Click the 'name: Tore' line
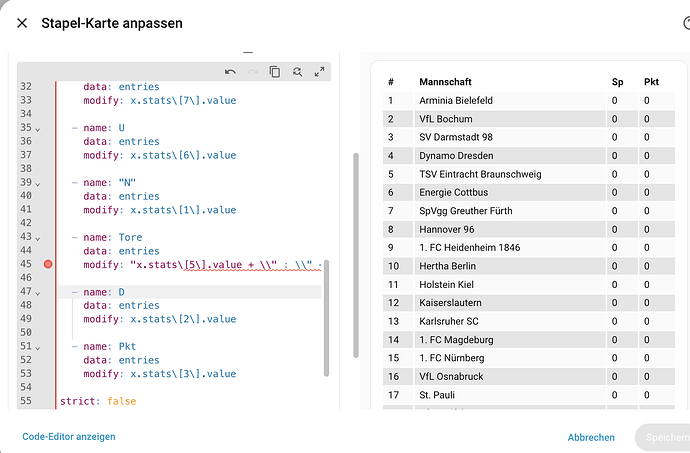Image resolution: width=690 pixels, height=453 pixels. [x=107, y=237]
